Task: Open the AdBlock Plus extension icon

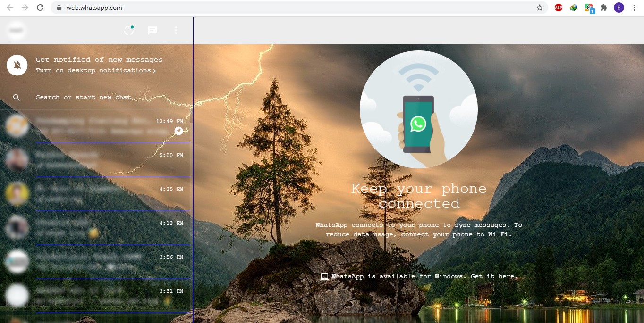Action: (x=559, y=8)
